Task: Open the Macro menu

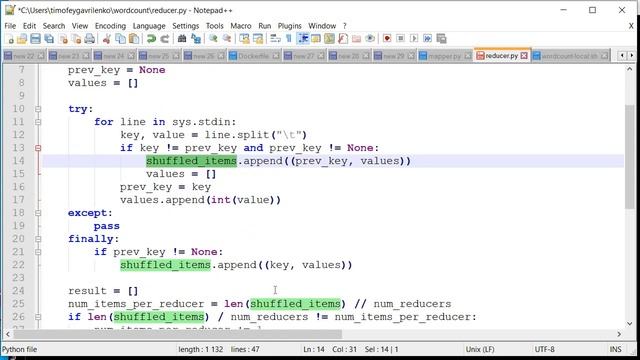Action: click(x=241, y=26)
